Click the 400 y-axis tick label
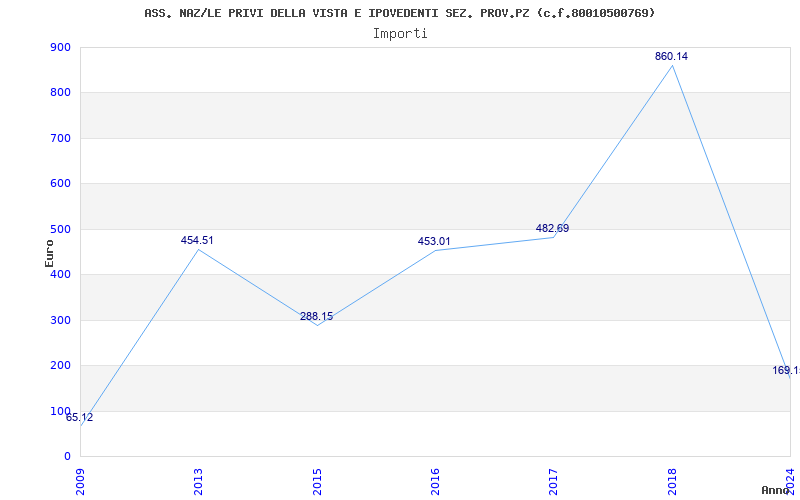This screenshot has width=800, height=500. pyautogui.click(x=60, y=274)
